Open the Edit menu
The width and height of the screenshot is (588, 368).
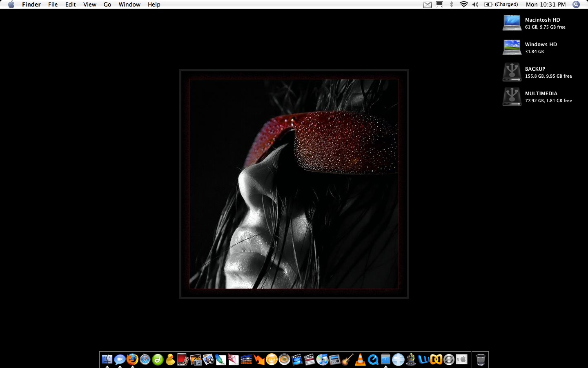pos(71,4)
